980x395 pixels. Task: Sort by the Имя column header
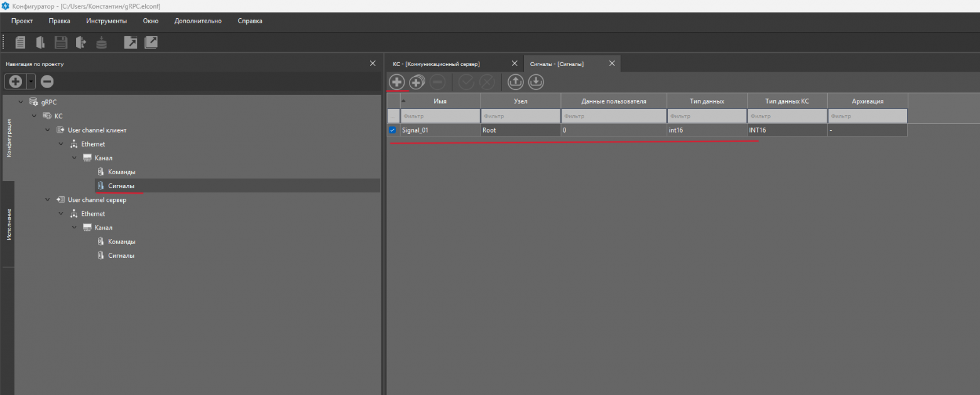point(440,101)
